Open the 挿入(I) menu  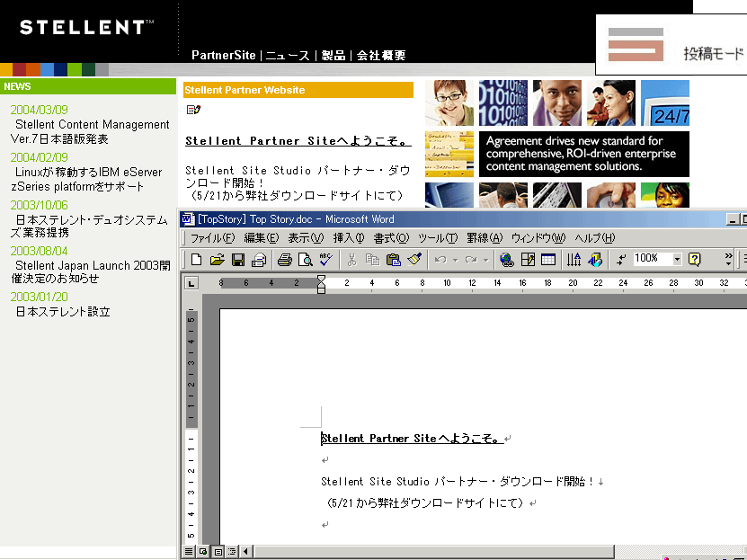[349, 237]
